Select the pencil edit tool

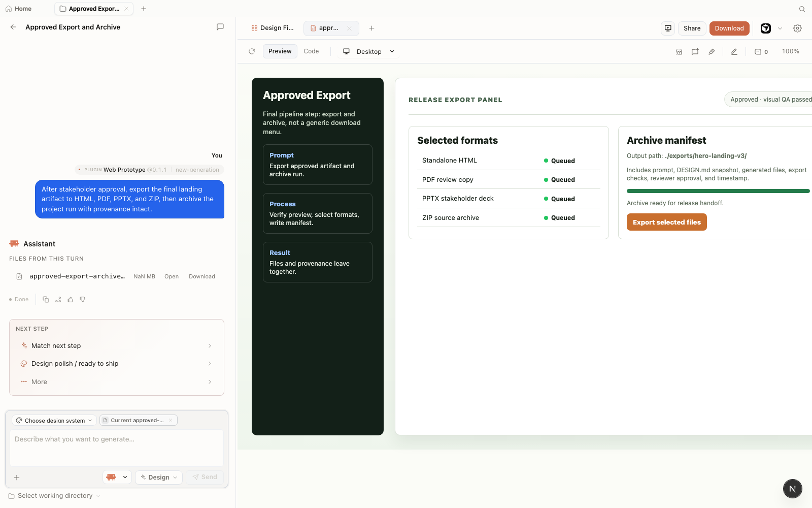coord(734,51)
